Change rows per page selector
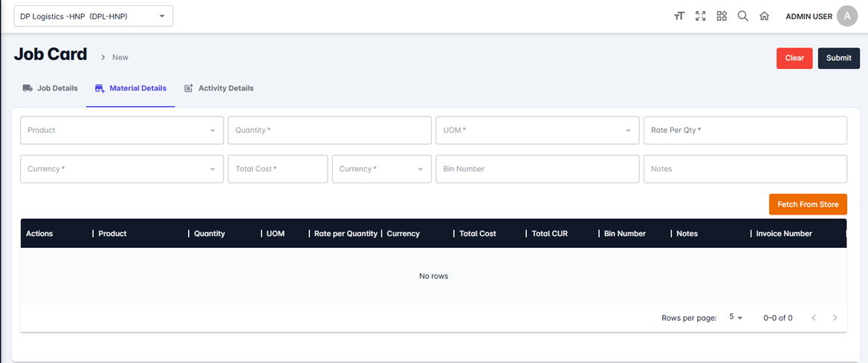 pyautogui.click(x=736, y=317)
